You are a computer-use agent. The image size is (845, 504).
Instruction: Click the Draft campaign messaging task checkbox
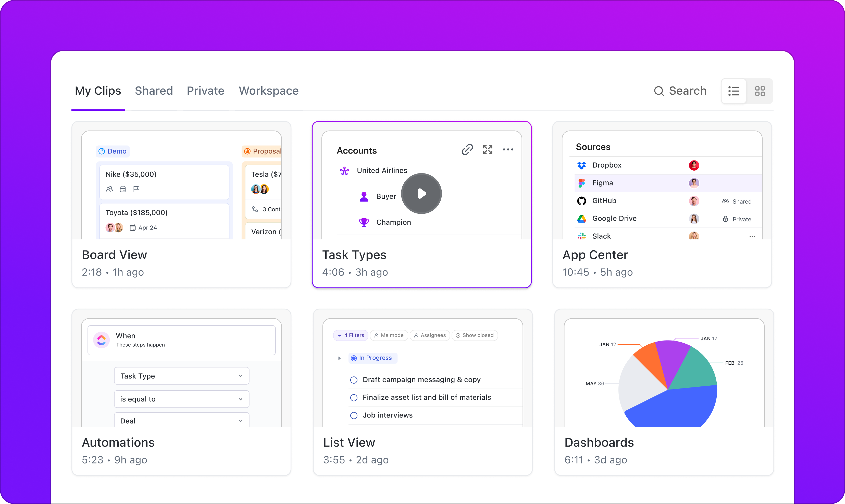pyautogui.click(x=353, y=379)
